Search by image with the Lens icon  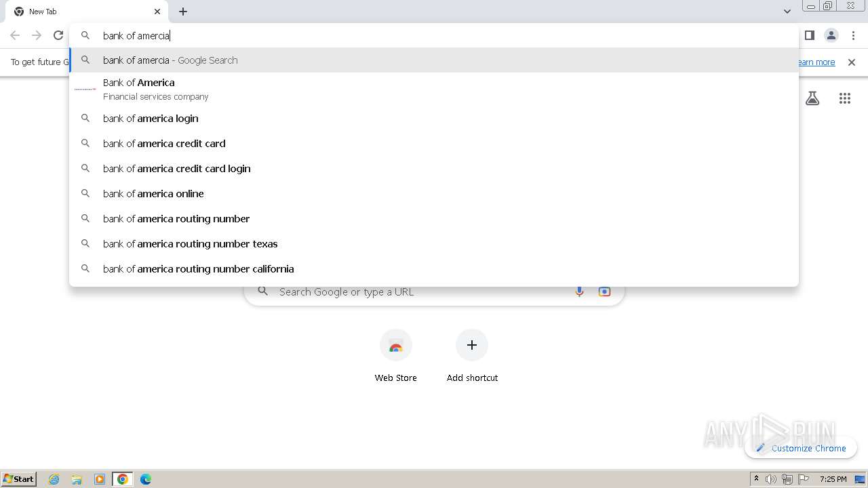point(604,292)
